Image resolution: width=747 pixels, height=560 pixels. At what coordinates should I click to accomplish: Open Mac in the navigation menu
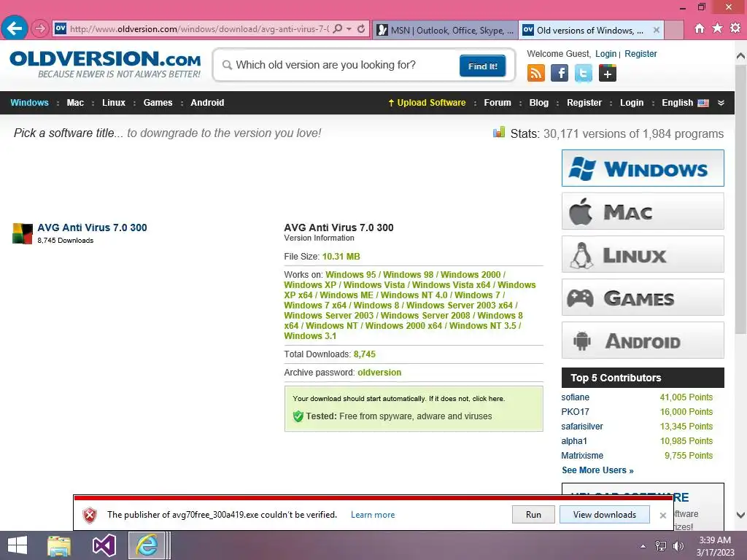click(75, 103)
